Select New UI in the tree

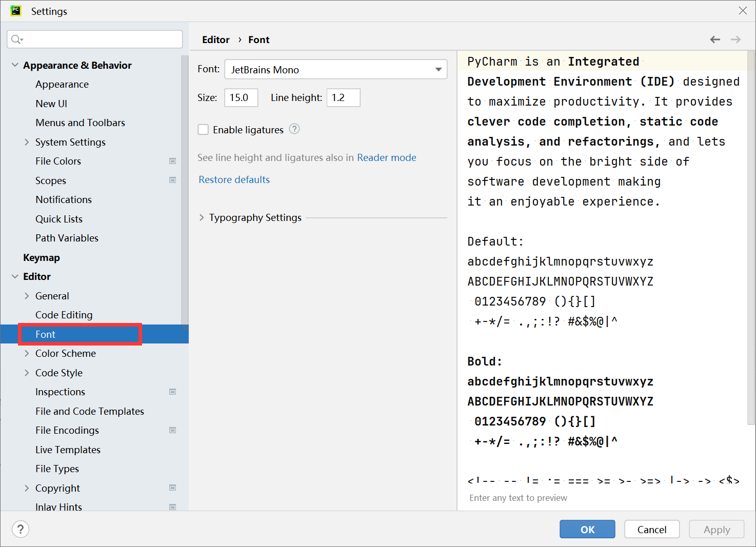coord(51,104)
